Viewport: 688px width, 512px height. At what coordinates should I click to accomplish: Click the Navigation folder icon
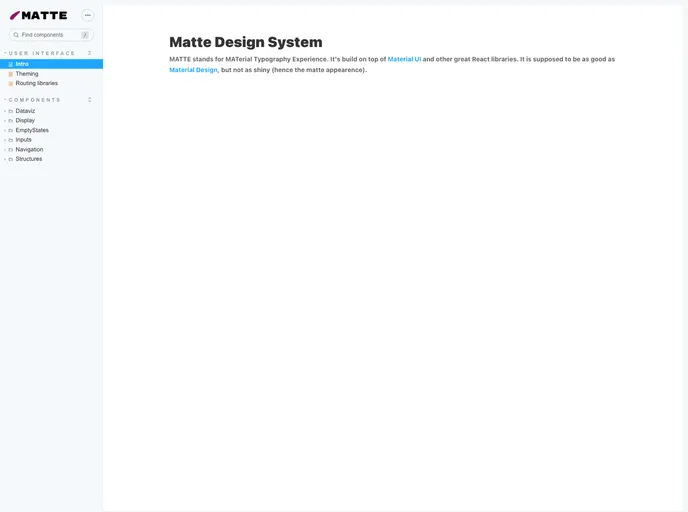click(x=11, y=150)
